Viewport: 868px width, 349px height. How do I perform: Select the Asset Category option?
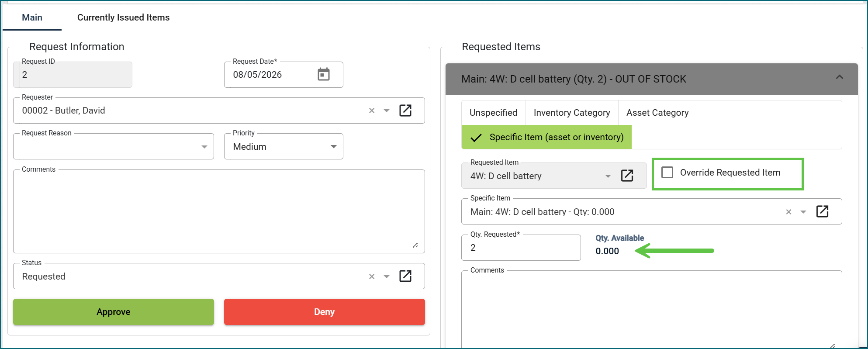657,113
